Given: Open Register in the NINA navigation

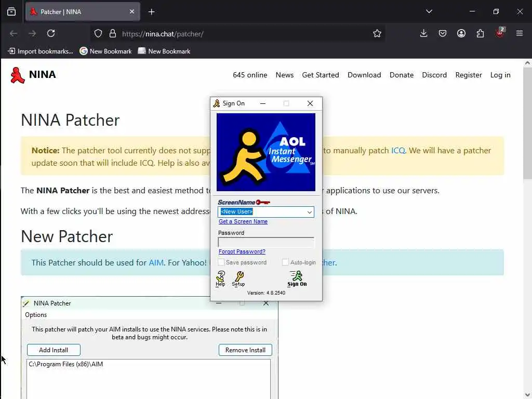Looking at the screenshot, I should click(468, 75).
